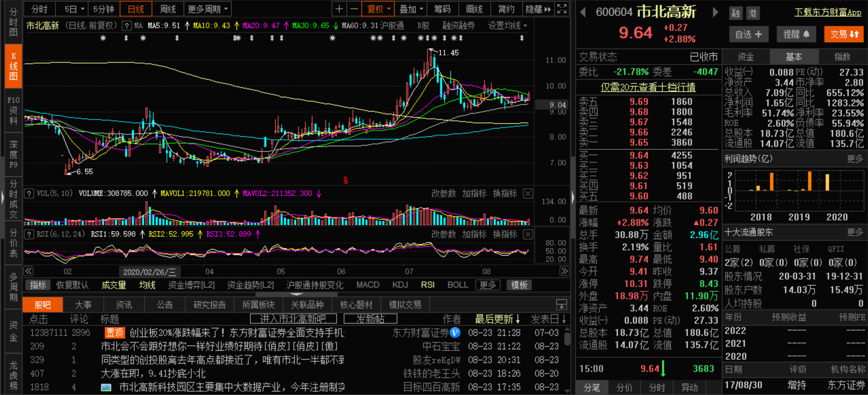Open 龙虎榜 in the left sidebar

tap(14, 376)
